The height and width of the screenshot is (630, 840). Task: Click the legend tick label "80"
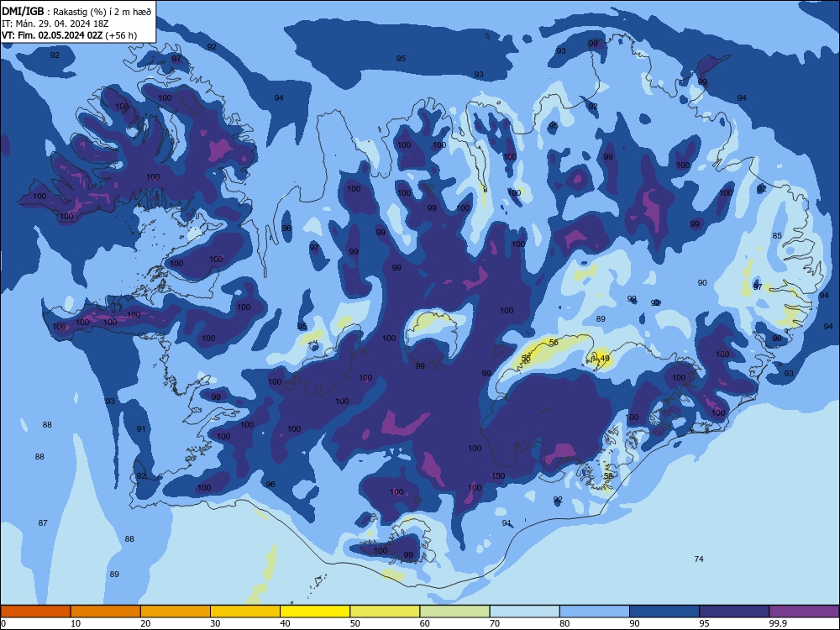564,623
